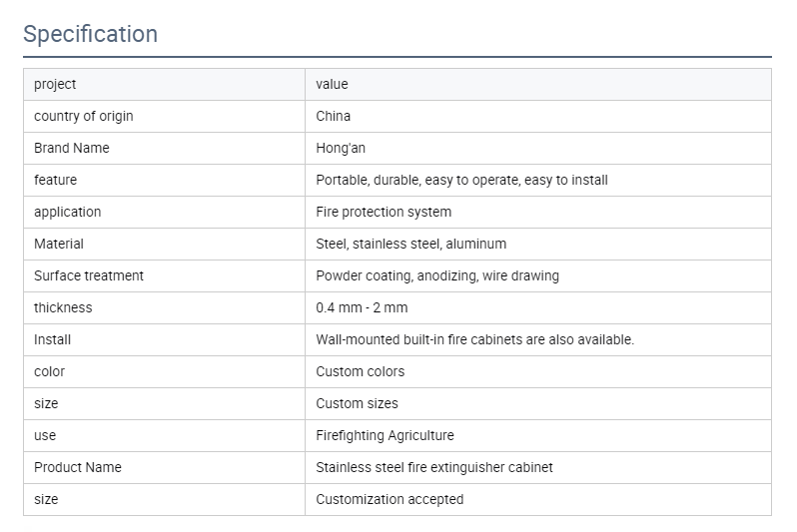Click the 'Custom sizes' value cell

[x=357, y=403]
